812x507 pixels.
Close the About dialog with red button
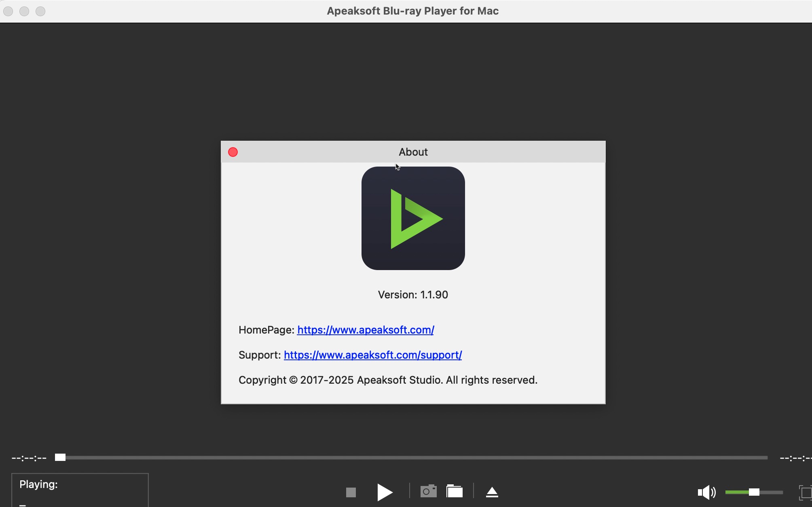pyautogui.click(x=233, y=152)
